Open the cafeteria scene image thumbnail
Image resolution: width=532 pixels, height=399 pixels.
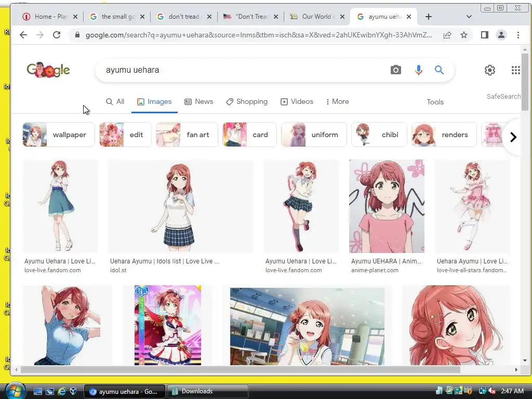point(307,326)
